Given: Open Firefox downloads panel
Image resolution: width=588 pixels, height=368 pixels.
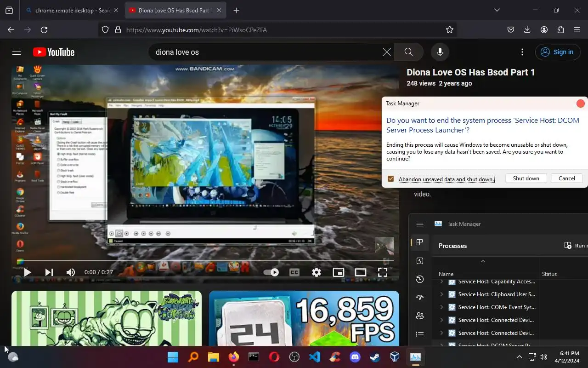Looking at the screenshot, I should 527,29.
